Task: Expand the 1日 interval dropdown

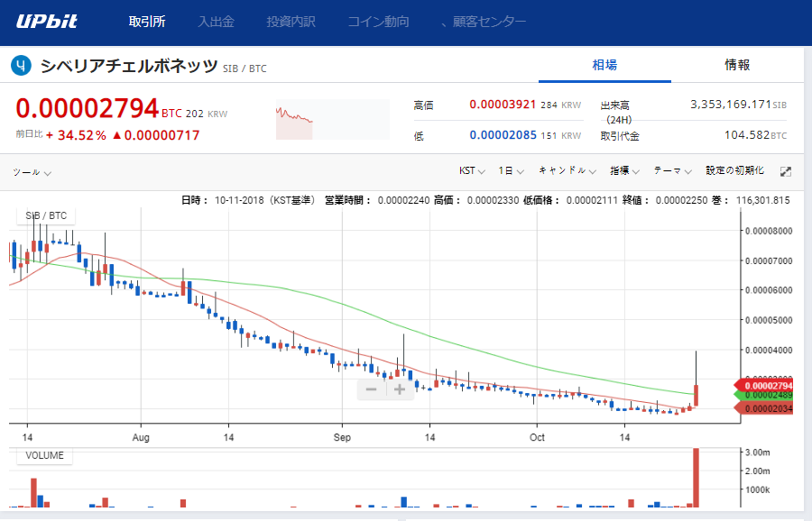Action: point(511,171)
